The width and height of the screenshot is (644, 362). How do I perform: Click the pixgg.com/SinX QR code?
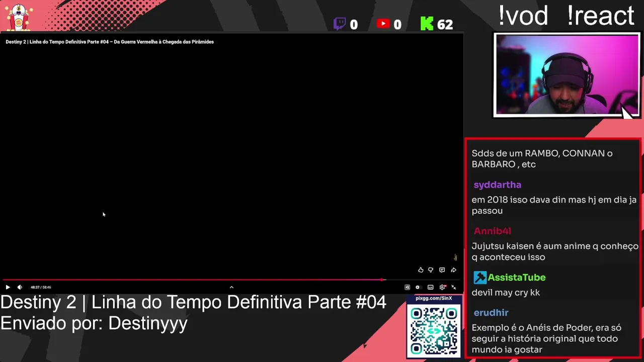[434, 331]
